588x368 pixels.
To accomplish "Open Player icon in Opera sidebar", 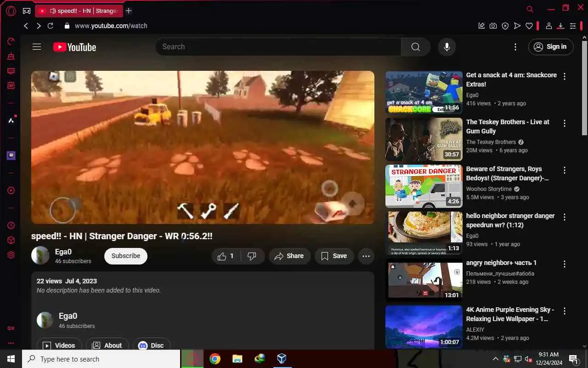I will click(11, 190).
